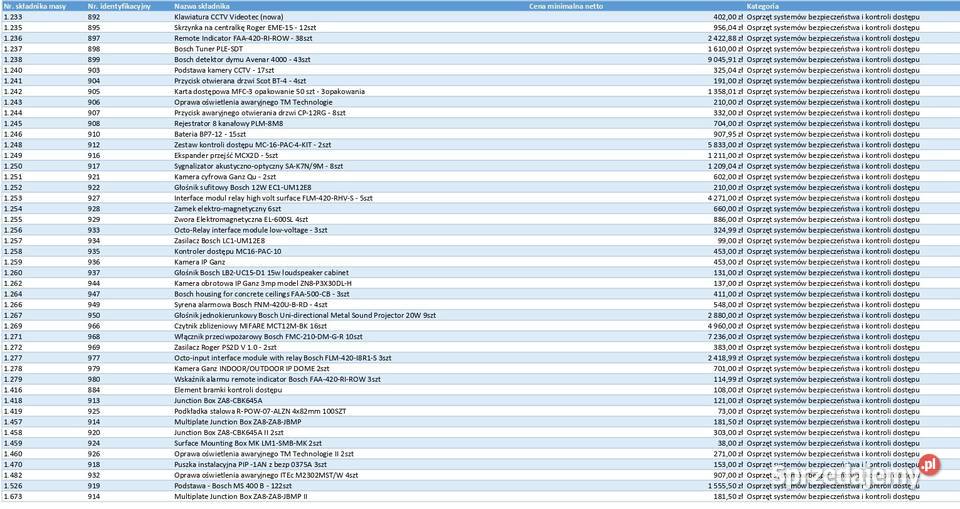Viewport: 960px width, 509px height.
Task: Select 'Podstawa kamery CCTV - 17szt' cell
Action: pyautogui.click(x=224, y=70)
